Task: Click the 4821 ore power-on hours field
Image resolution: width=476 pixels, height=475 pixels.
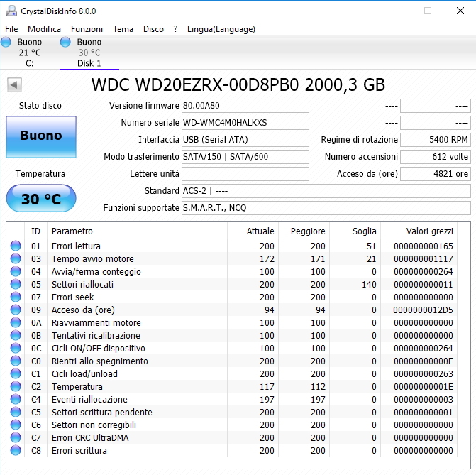Action: 436,174
